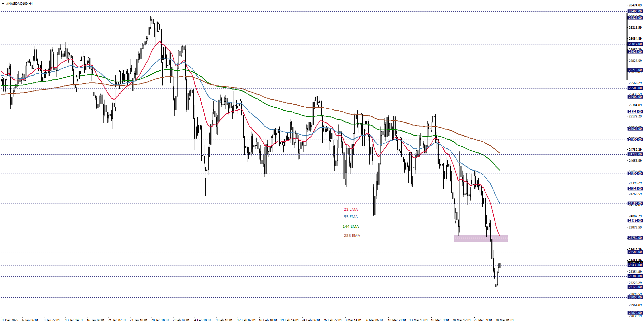Click the dashed line at 25225.00
This screenshot has height=324, width=644.
303,111
